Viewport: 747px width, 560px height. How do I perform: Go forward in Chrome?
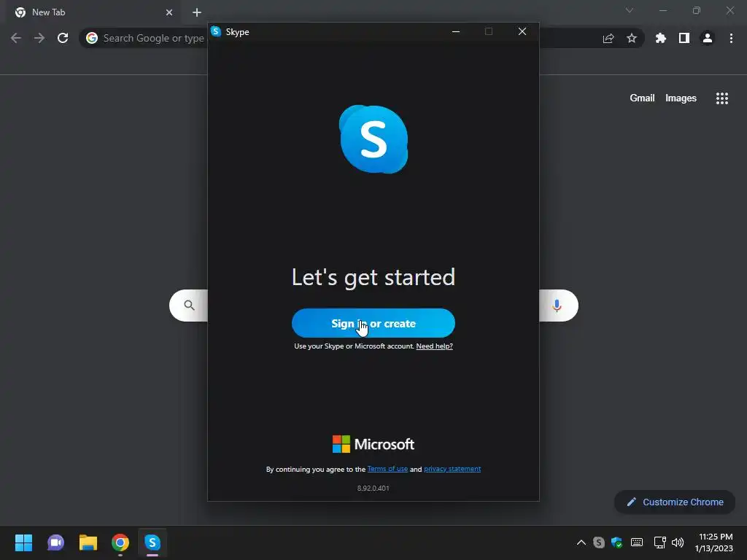click(x=39, y=38)
